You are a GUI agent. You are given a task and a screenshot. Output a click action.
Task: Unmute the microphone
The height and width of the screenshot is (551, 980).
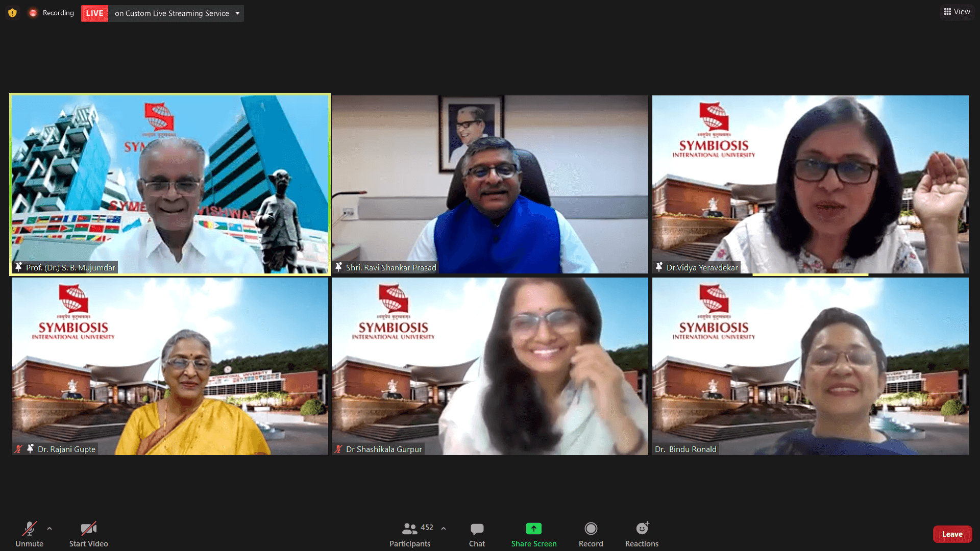pos(29,534)
